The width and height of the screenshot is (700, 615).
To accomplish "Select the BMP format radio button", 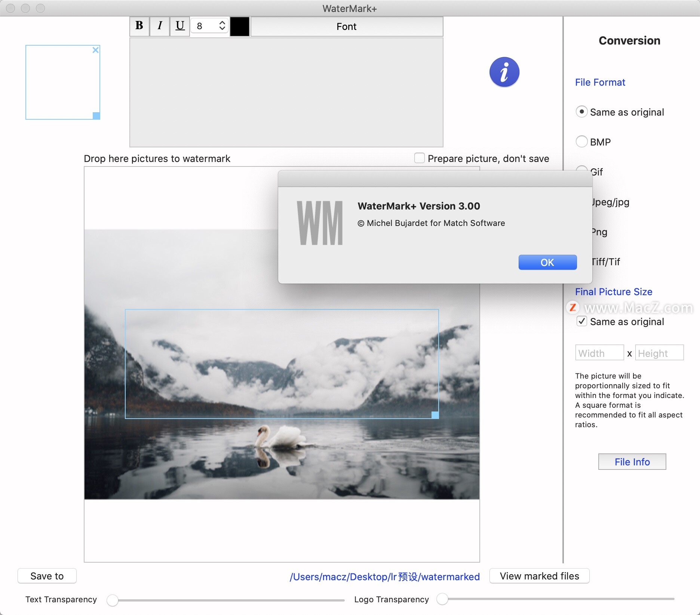I will click(x=581, y=141).
